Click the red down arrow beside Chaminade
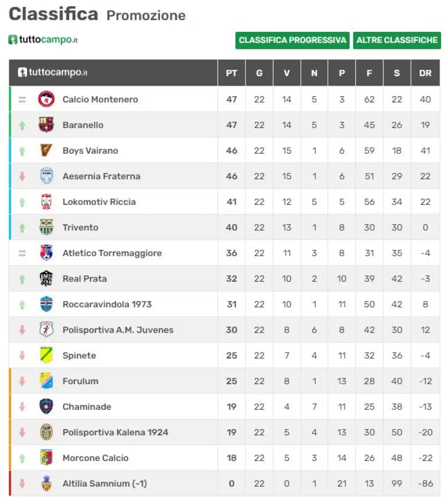This screenshot has width=448, height=497. pyautogui.click(x=22, y=407)
